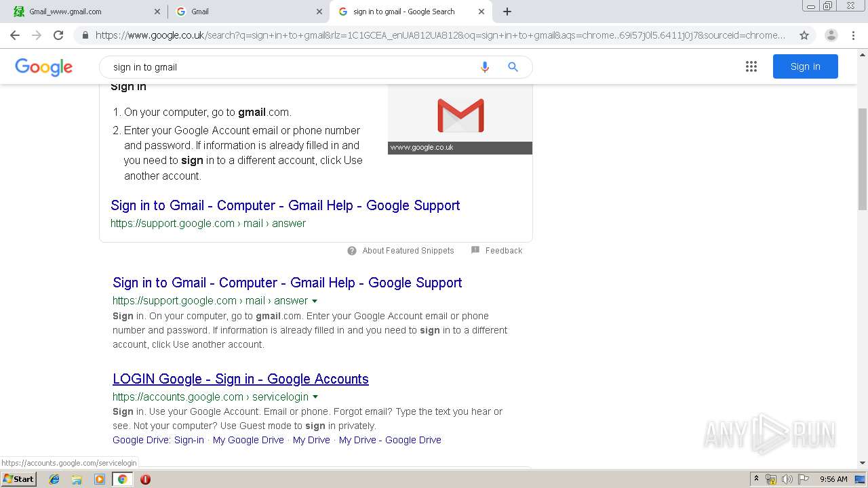Open the Chrome profile avatar menu
The height and width of the screenshot is (488, 868).
tap(831, 35)
